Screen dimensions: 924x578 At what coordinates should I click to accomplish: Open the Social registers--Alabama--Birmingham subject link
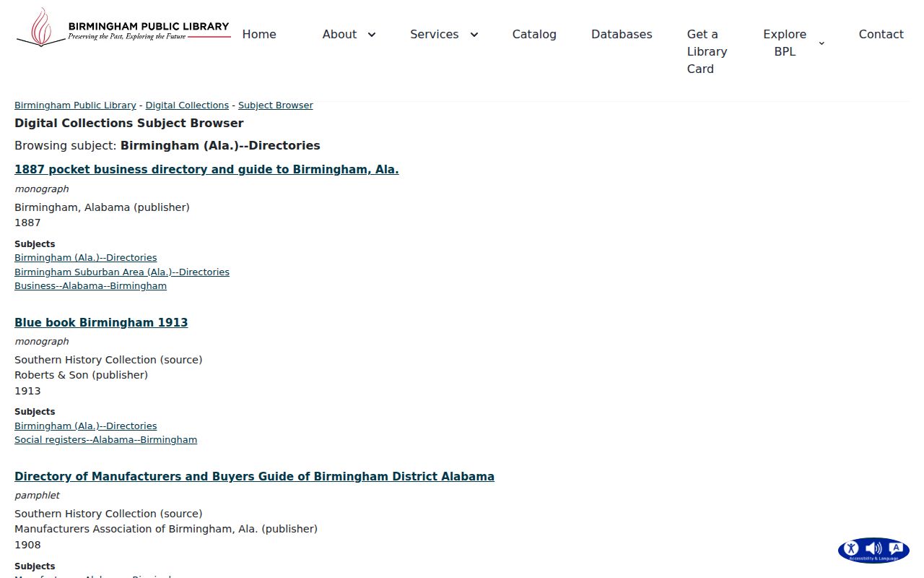click(x=105, y=440)
